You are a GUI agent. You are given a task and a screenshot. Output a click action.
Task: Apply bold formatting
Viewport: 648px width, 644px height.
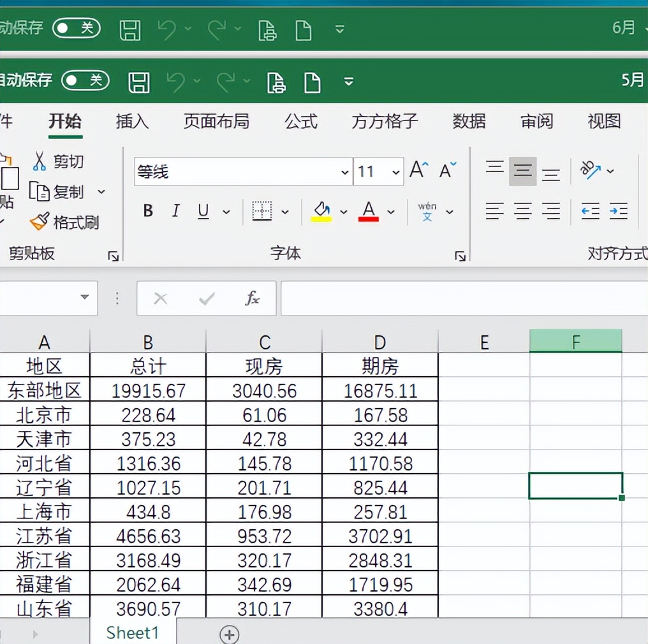point(148,211)
